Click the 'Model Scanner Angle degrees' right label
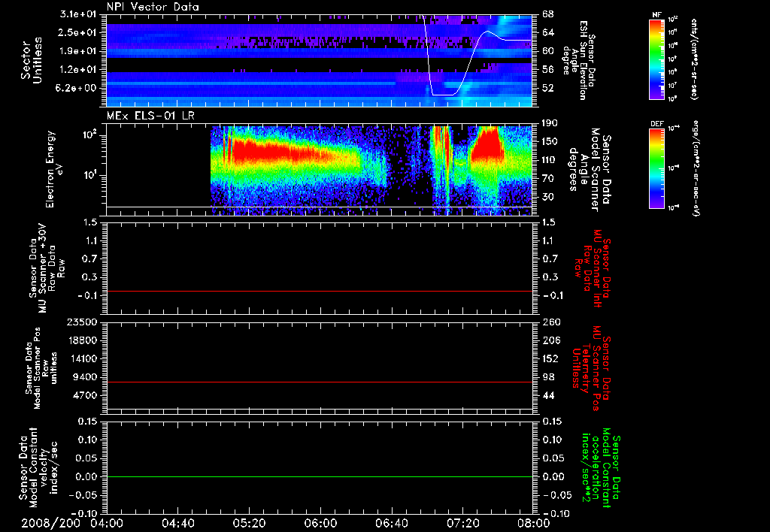 (590, 170)
